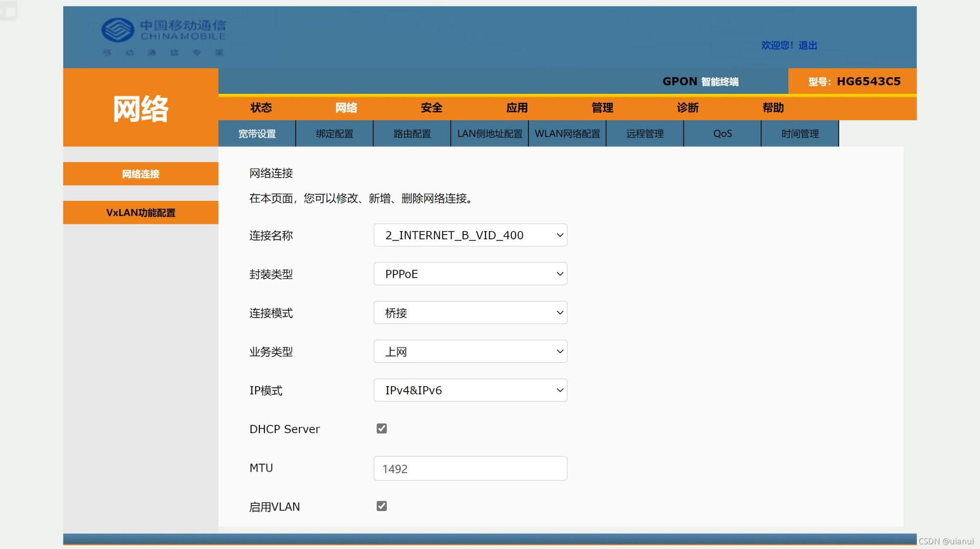Select the 应用 tab
This screenshot has width=980, height=549.
(517, 108)
